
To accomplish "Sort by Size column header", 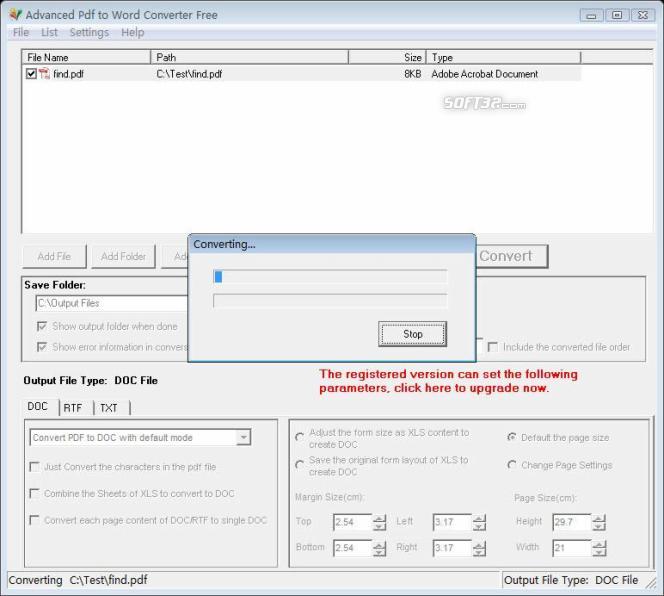I will pos(387,57).
